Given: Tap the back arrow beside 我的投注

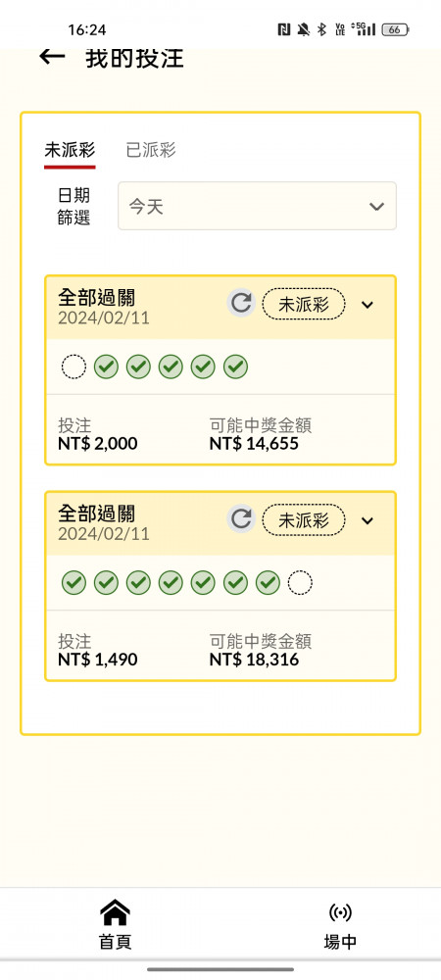Looking at the screenshot, I should pos(52,56).
